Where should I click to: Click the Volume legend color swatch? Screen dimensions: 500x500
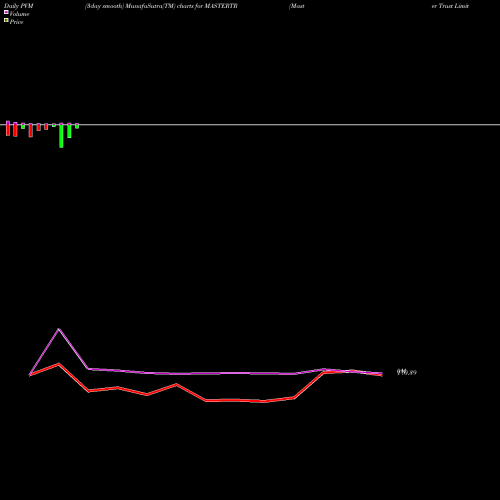pos(6,12)
